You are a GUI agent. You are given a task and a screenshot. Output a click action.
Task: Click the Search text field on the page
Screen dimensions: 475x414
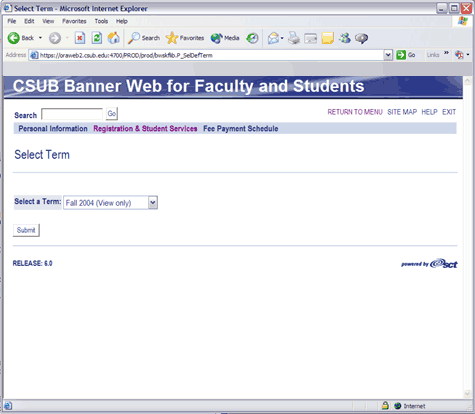[72, 114]
